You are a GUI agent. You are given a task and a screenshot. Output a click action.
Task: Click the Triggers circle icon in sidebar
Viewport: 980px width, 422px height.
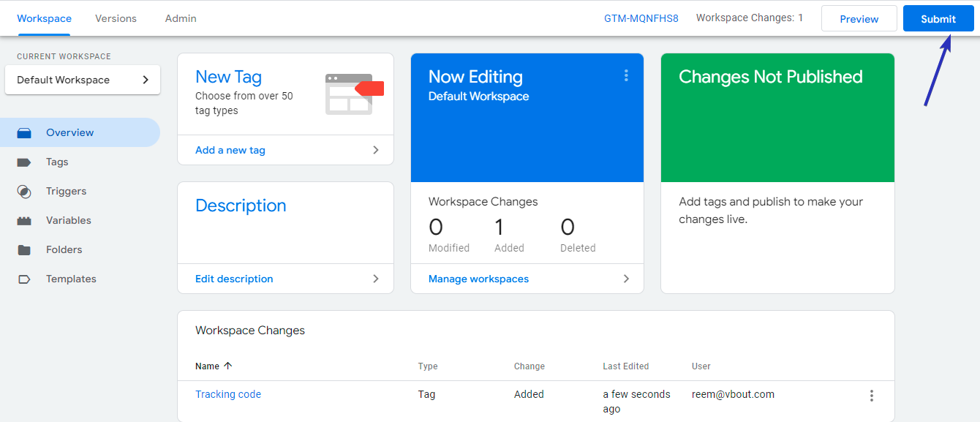(24, 192)
